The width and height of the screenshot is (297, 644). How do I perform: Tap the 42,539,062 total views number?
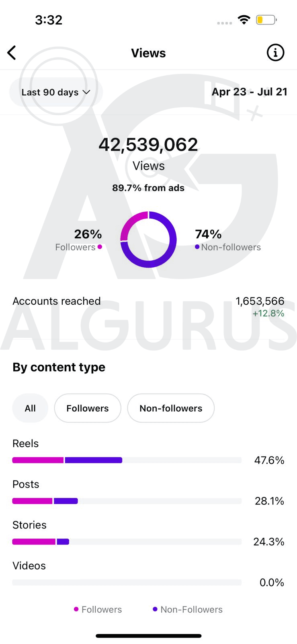[x=148, y=145]
